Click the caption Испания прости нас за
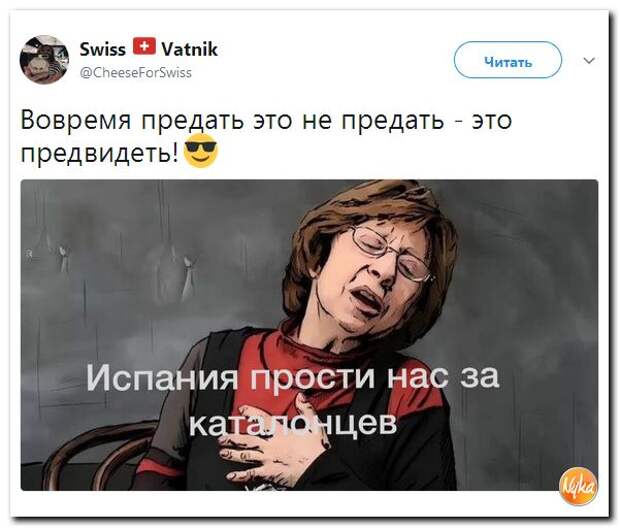 pos(293,377)
